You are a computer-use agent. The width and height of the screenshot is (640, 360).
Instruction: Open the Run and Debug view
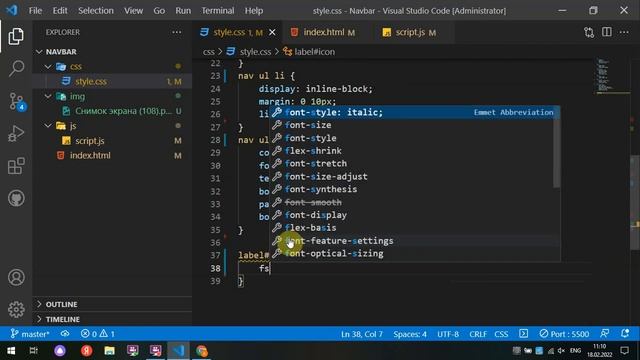click(x=16, y=133)
